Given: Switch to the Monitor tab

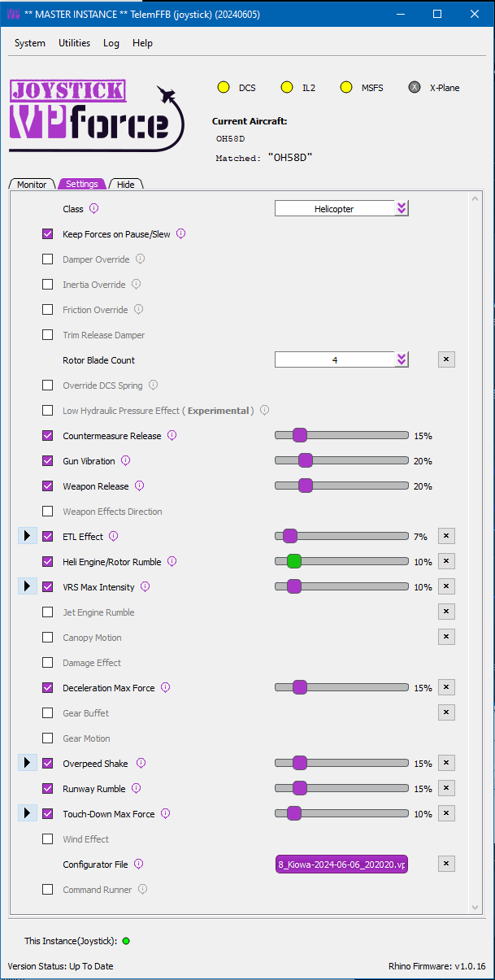Looking at the screenshot, I should [x=32, y=185].
